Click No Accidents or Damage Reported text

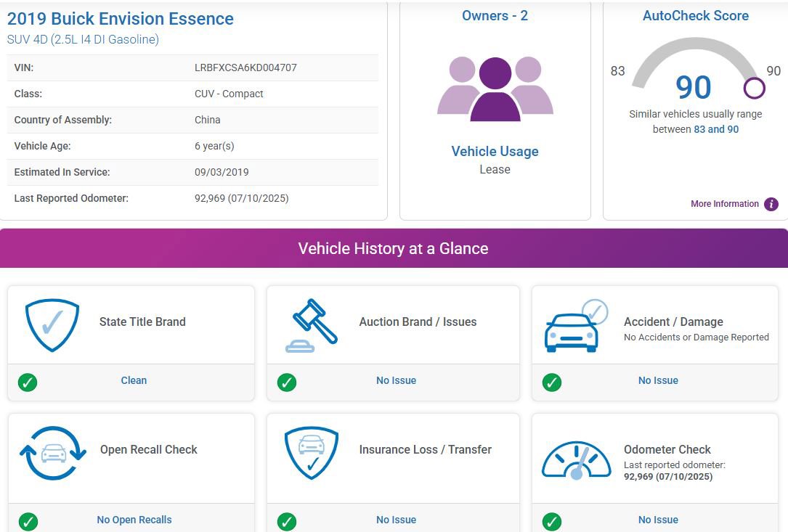click(696, 337)
